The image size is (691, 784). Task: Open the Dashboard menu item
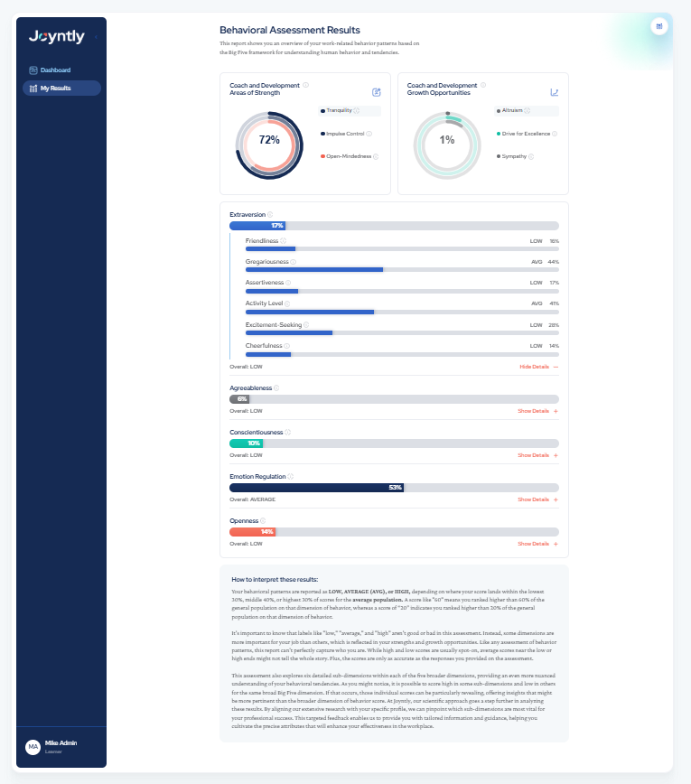[x=55, y=70]
